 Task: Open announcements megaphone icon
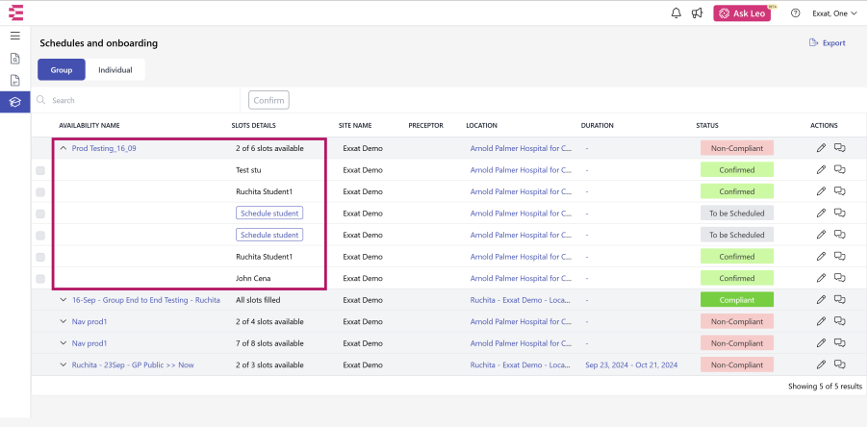pyautogui.click(x=697, y=13)
